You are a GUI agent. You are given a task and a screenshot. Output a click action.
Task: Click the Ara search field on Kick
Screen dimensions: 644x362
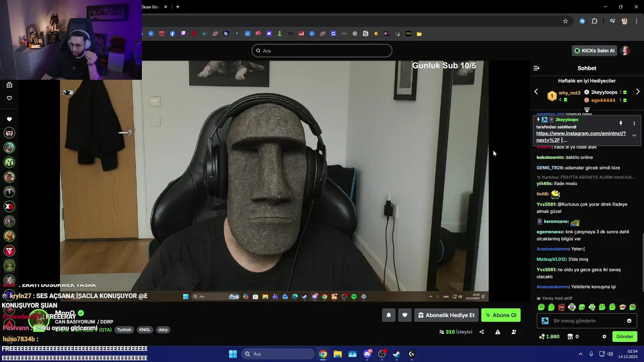pyautogui.click(x=322, y=51)
